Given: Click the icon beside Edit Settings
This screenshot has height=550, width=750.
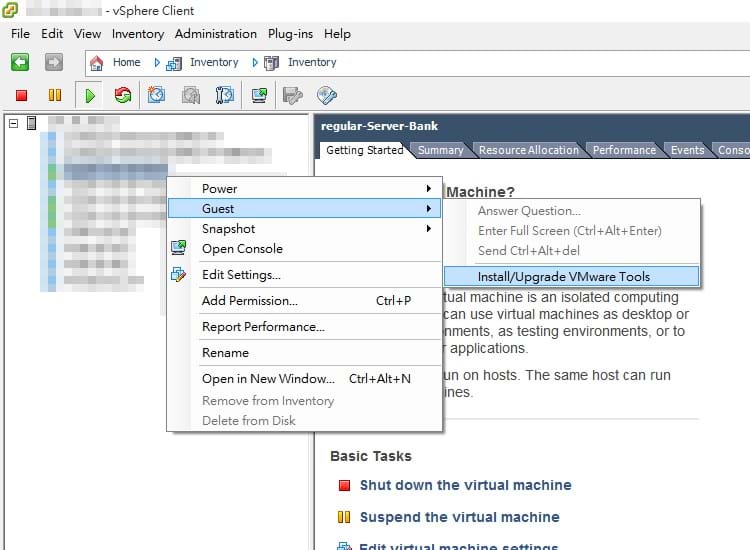Looking at the screenshot, I should click(x=178, y=274).
